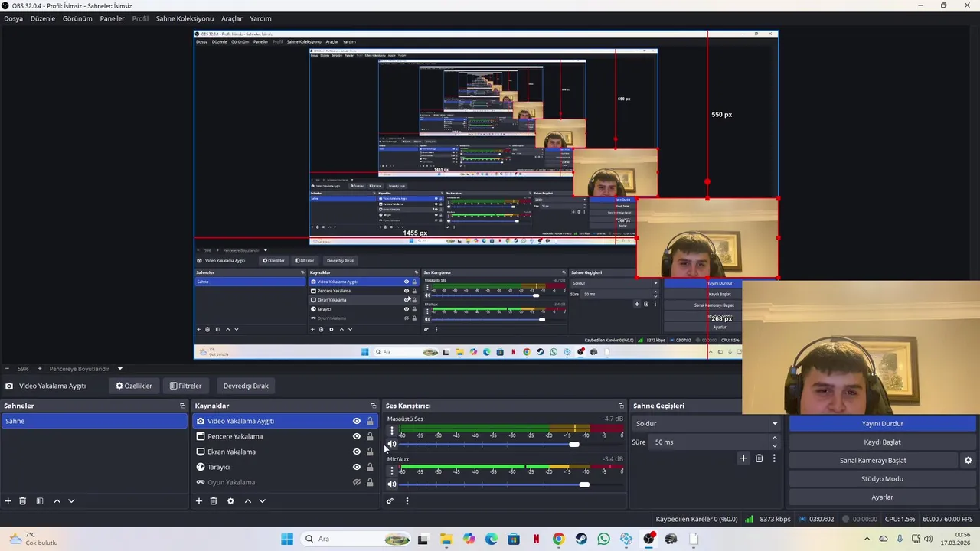Undock the Ses Karıştırıcı panel icon
The width and height of the screenshot is (980, 551).
[x=621, y=406]
